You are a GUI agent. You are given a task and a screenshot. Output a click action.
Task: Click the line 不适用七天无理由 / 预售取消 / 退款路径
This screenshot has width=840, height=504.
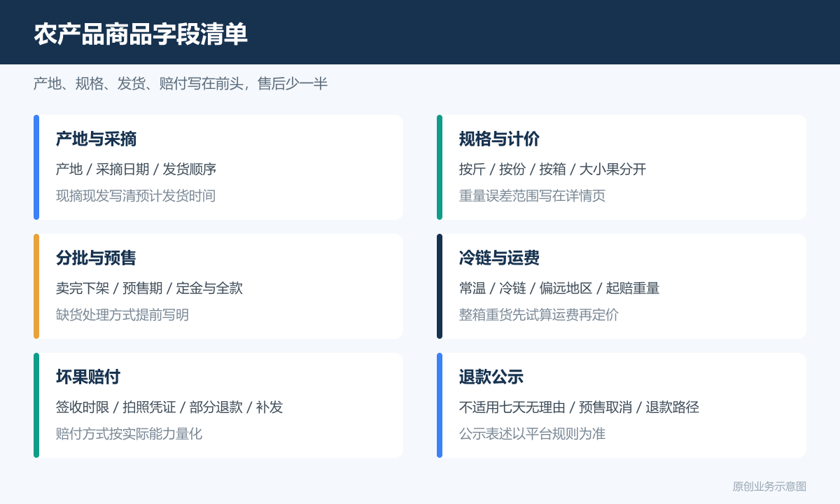(x=579, y=407)
